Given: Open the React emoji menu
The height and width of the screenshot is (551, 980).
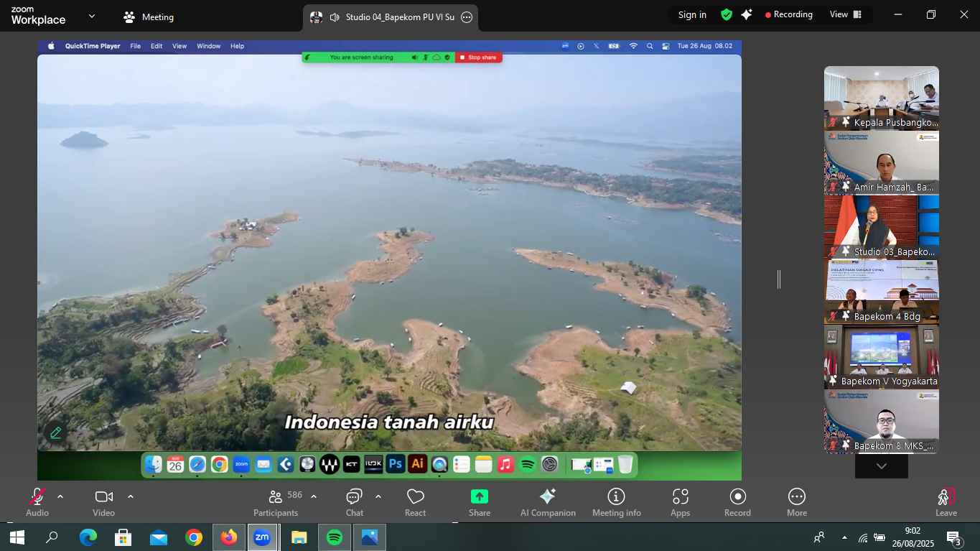Looking at the screenshot, I should [416, 503].
